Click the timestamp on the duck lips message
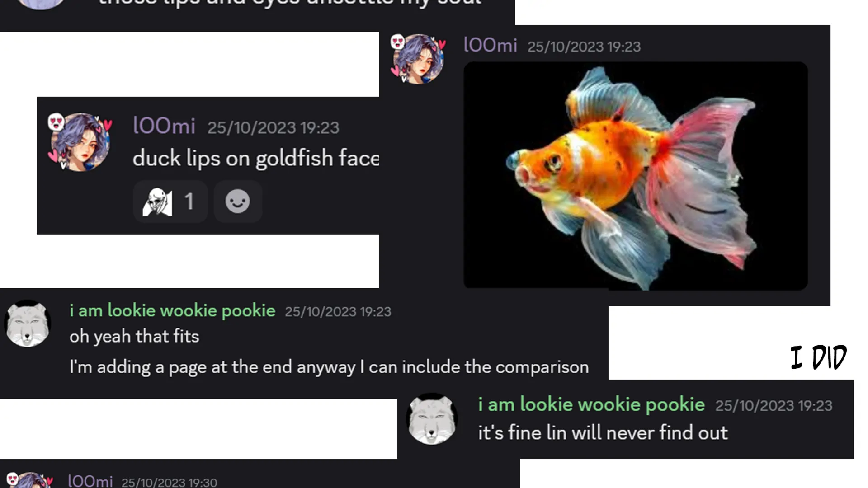868x488 pixels. point(273,128)
